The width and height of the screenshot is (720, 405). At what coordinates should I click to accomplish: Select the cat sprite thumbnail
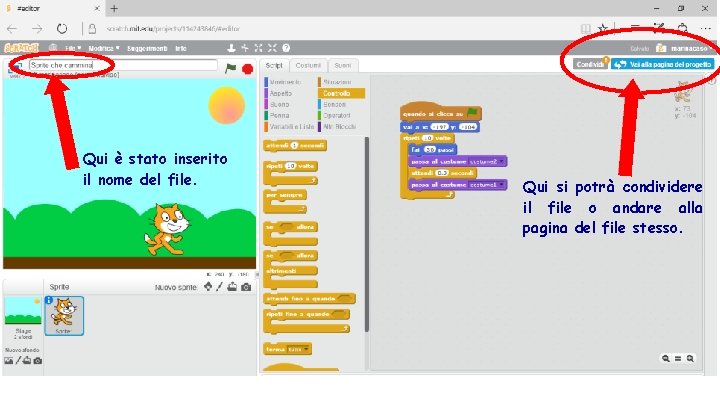point(64,316)
